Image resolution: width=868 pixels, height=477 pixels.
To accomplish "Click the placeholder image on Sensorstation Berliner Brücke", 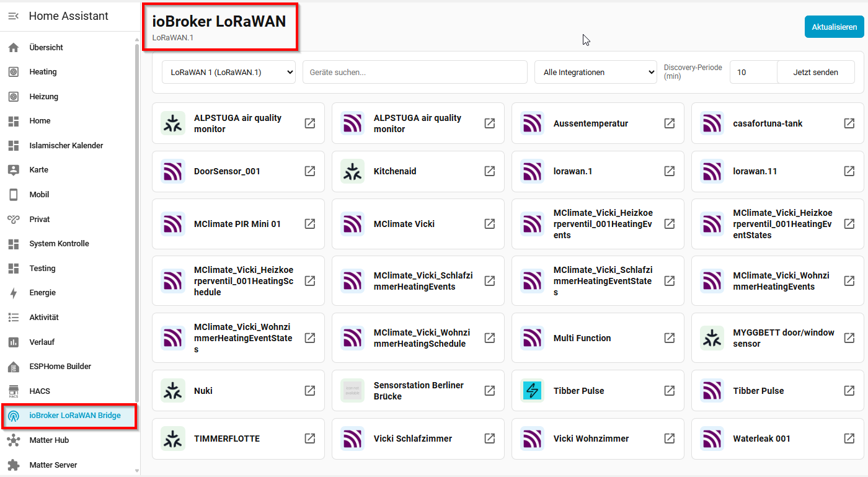I will click(x=353, y=391).
